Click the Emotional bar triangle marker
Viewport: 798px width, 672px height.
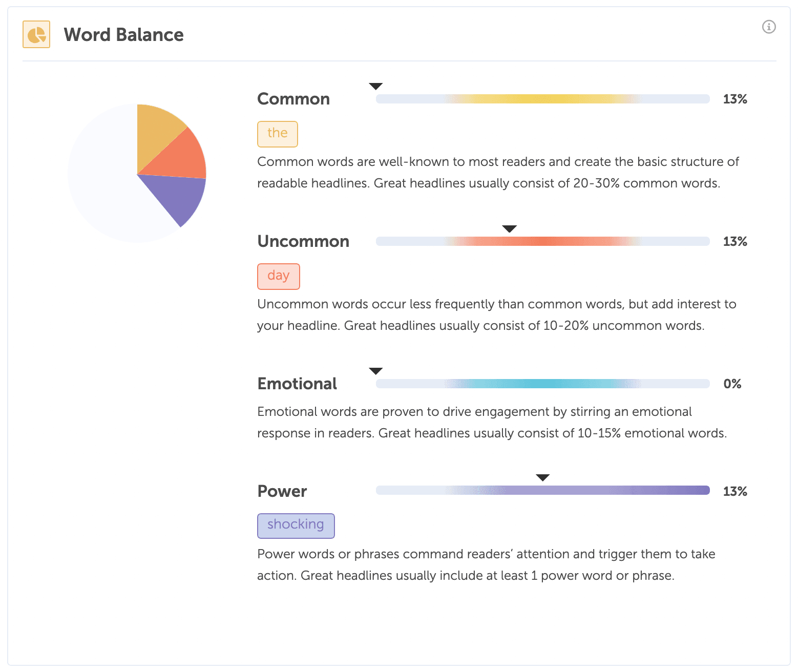pyautogui.click(x=376, y=371)
